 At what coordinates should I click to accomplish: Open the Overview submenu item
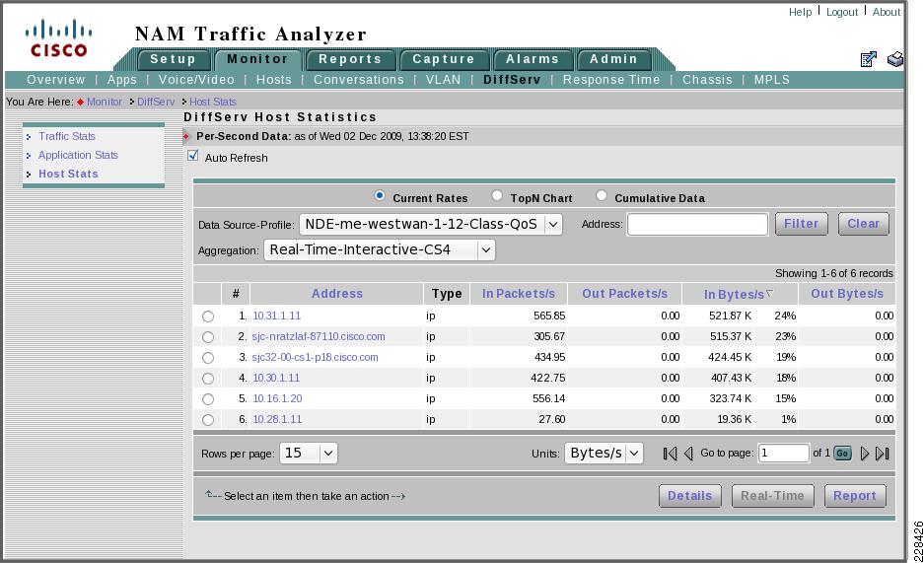click(56, 80)
